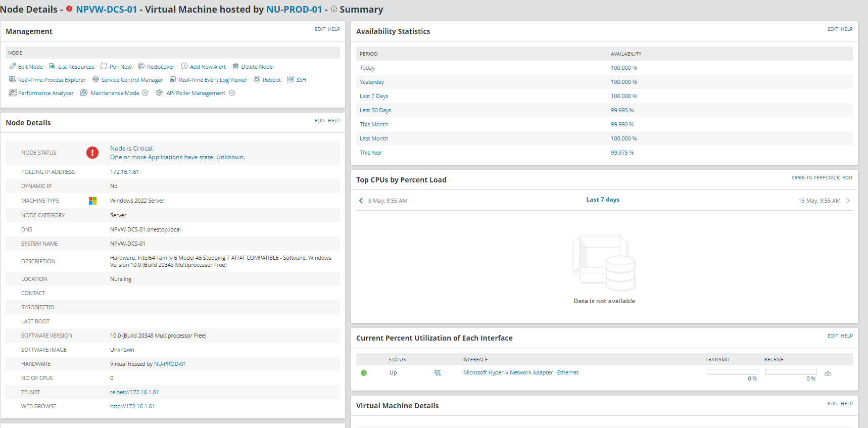868x428 pixels.
Task: Click the Maintenance Mode icon
Action: click(x=84, y=92)
